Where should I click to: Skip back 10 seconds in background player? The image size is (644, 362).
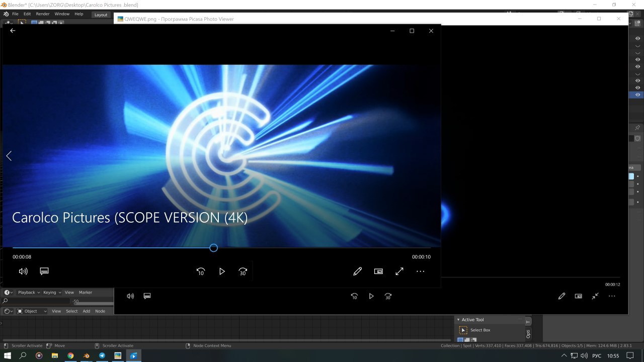click(x=354, y=297)
